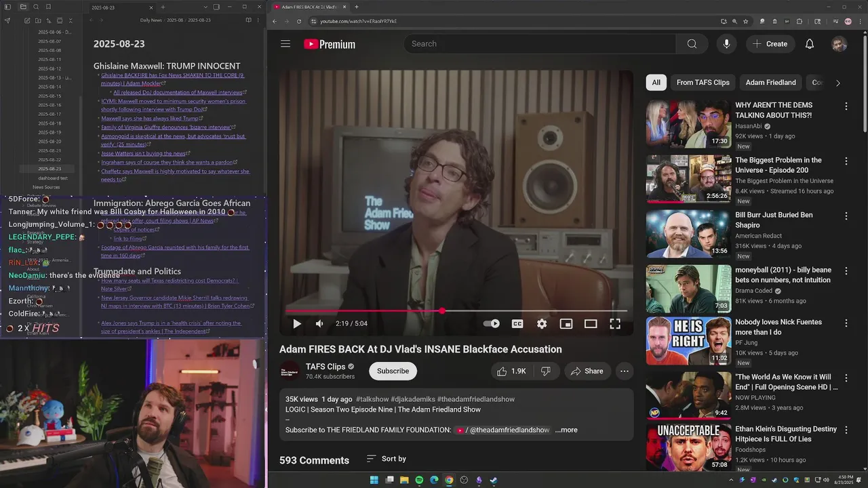868x488 pixels.
Task: Switch to theater mode view
Action: click(x=591, y=324)
